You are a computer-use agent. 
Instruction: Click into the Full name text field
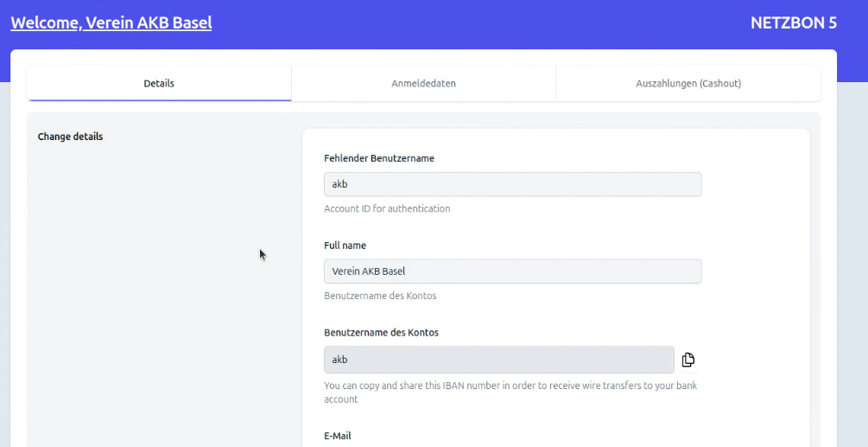pos(512,271)
